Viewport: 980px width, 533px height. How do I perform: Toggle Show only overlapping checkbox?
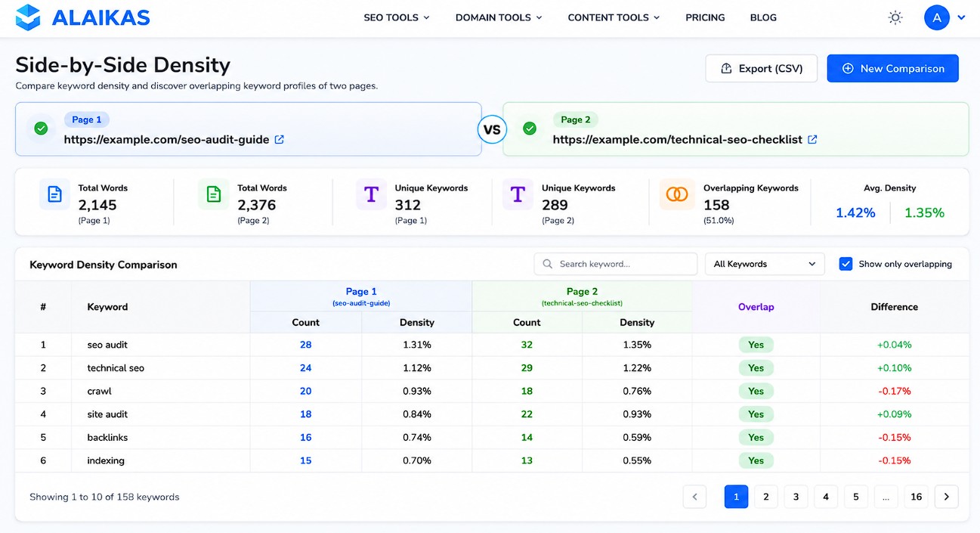click(846, 264)
